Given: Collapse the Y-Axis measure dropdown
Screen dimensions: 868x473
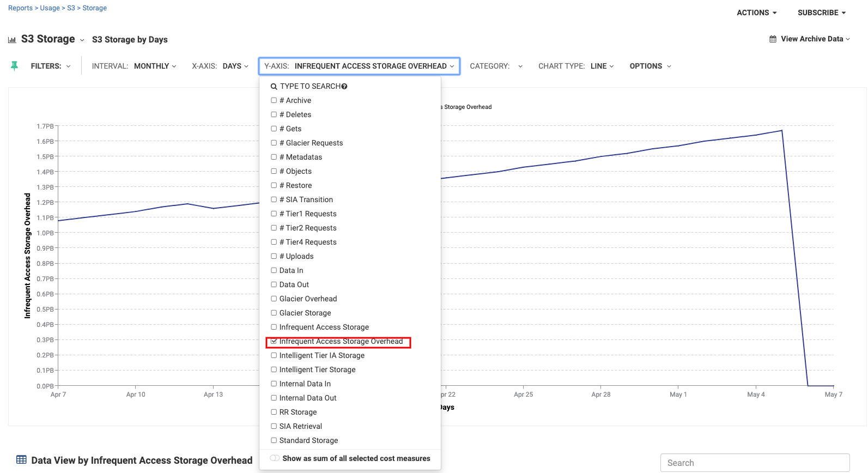Looking at the screenshot, I should (x=359, y=66).
